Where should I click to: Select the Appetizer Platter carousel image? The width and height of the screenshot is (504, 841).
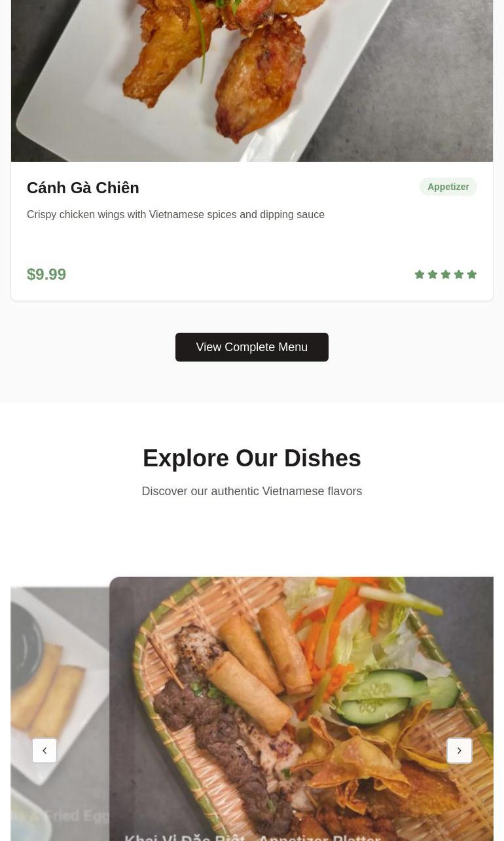(x=301, y=709)
